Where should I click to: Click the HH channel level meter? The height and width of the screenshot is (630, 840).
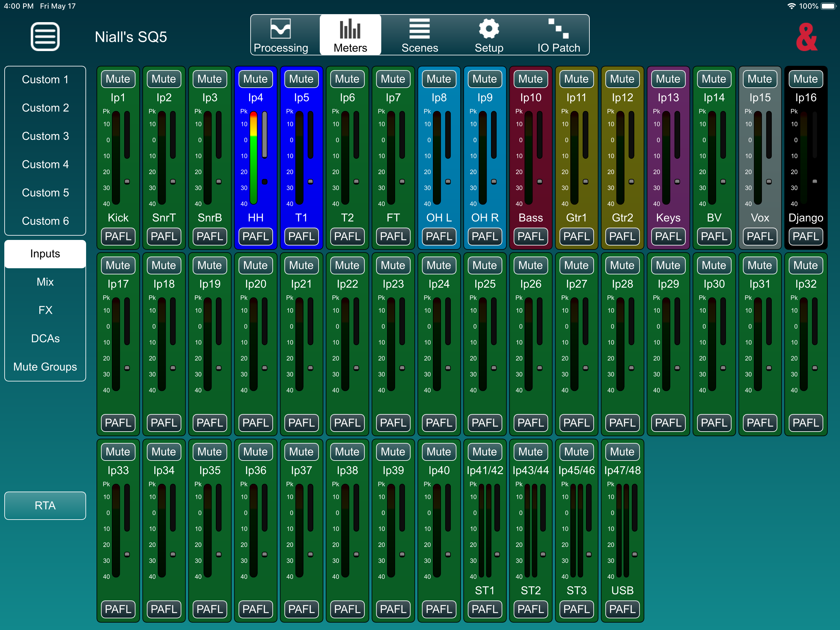point(253,158)
